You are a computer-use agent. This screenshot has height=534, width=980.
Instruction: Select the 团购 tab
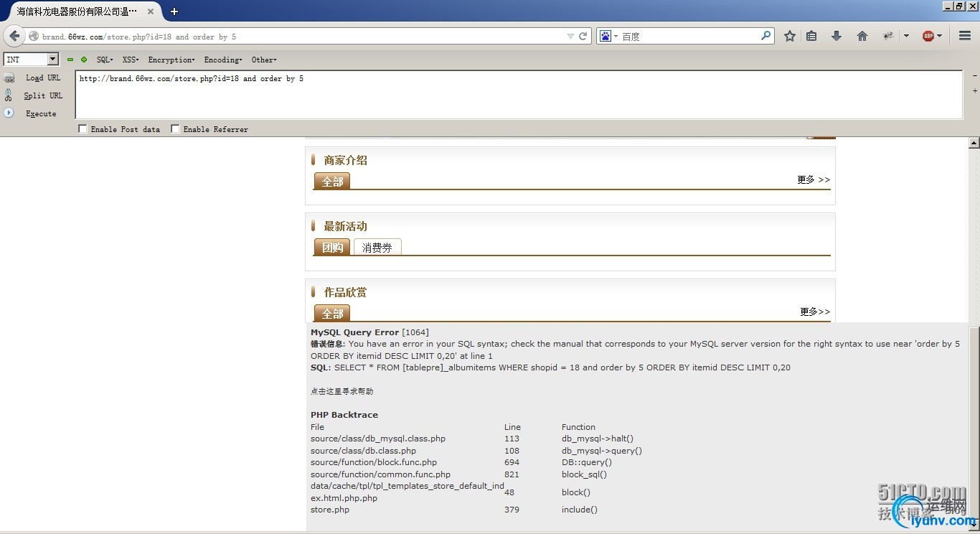pyautogui.click(x=332, y=248)
